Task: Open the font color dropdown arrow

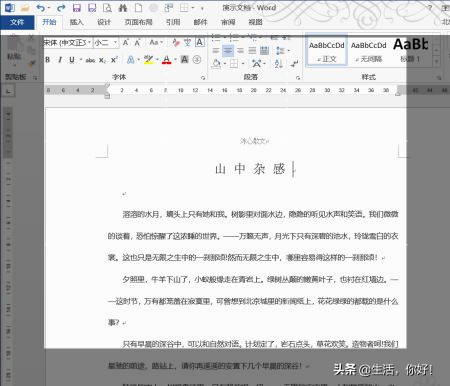Action: pyautogui.click(x=175, y=60)
